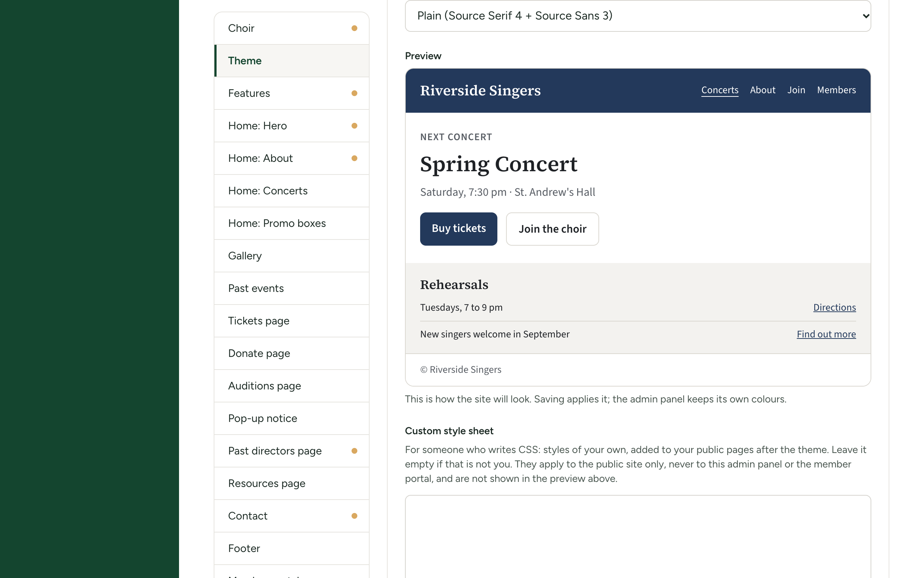This screenshot has height=578, width=924.
Task: Click the Buy tickets button
Action: [x=458, y=229]
